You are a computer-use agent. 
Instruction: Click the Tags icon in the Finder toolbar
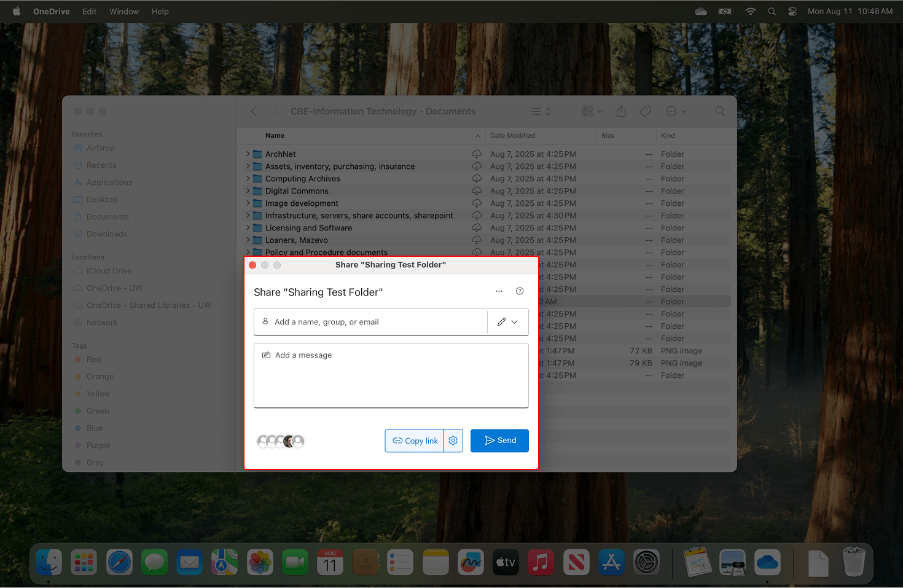coord(645,111)
